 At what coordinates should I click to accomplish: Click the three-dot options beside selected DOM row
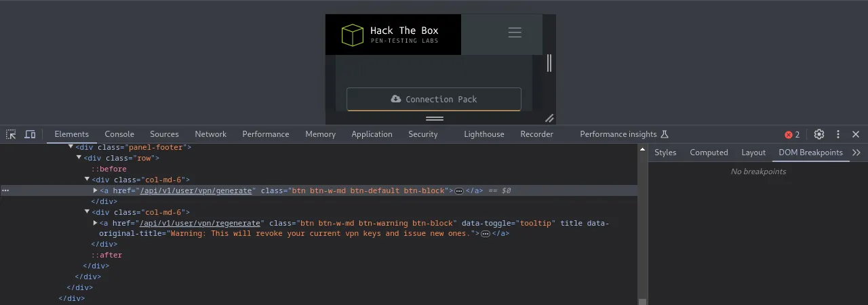(x=5, y=190)
